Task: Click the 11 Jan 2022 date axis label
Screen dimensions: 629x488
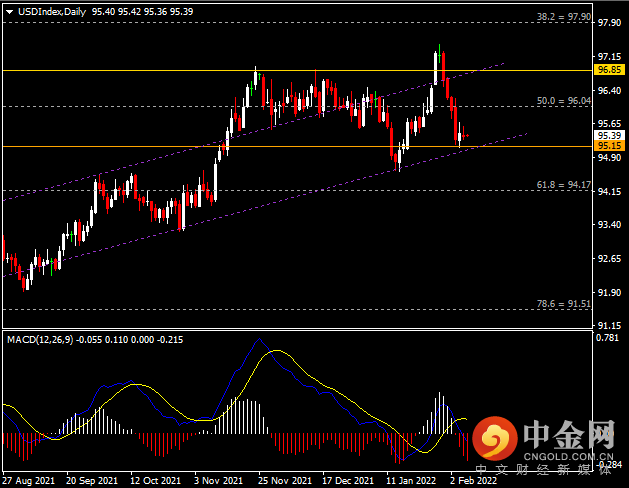Action: 411,480
